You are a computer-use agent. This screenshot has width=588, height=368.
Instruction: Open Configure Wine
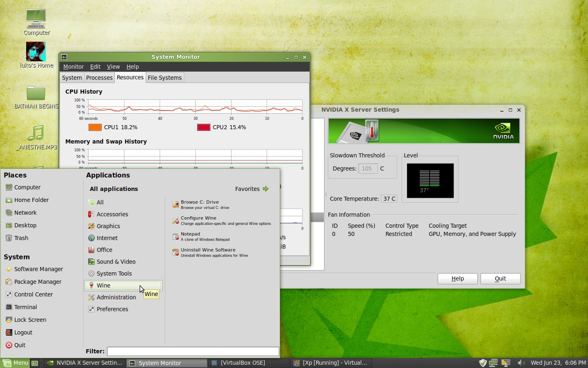tap(221, 221)
